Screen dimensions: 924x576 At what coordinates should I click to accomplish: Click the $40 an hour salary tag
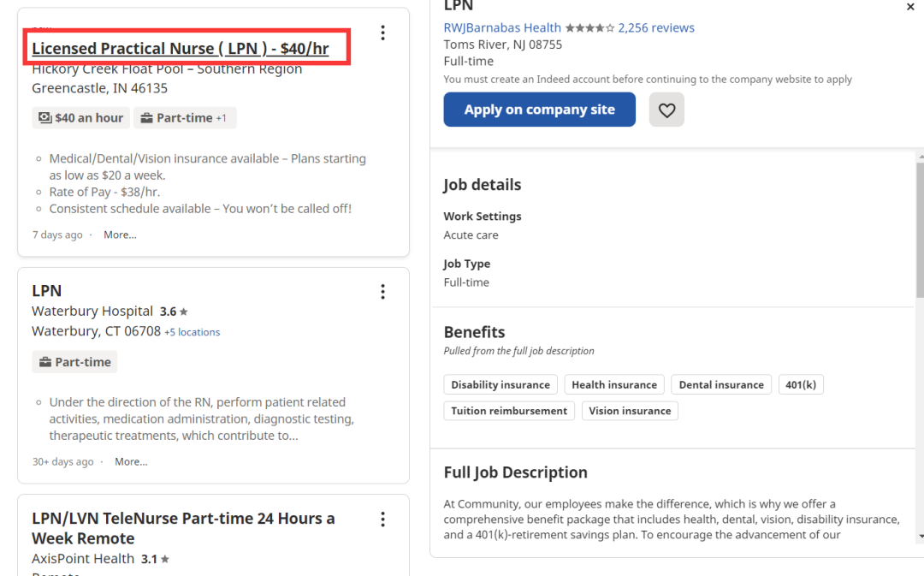[80, 118]
